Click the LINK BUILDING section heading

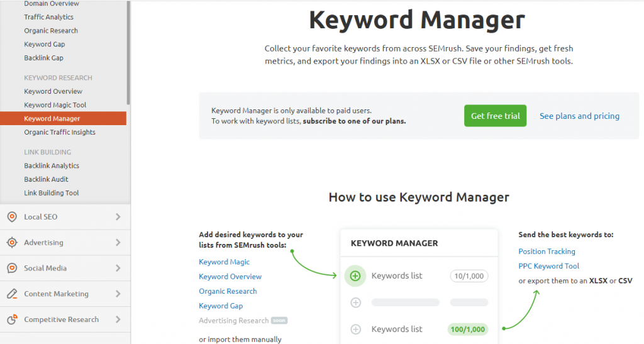(x=47, y=152)
